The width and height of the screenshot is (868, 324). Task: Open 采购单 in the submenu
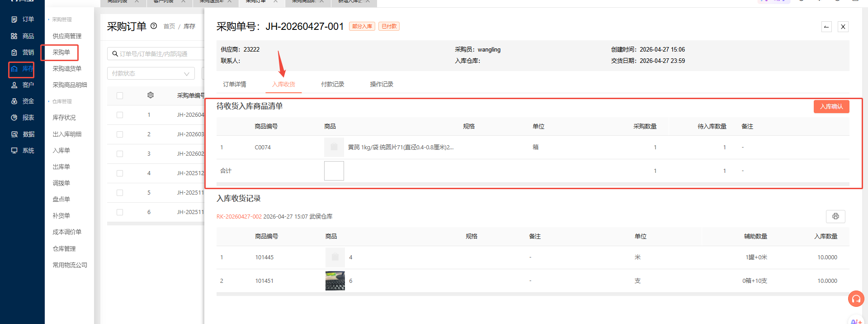tap(61, 52)
